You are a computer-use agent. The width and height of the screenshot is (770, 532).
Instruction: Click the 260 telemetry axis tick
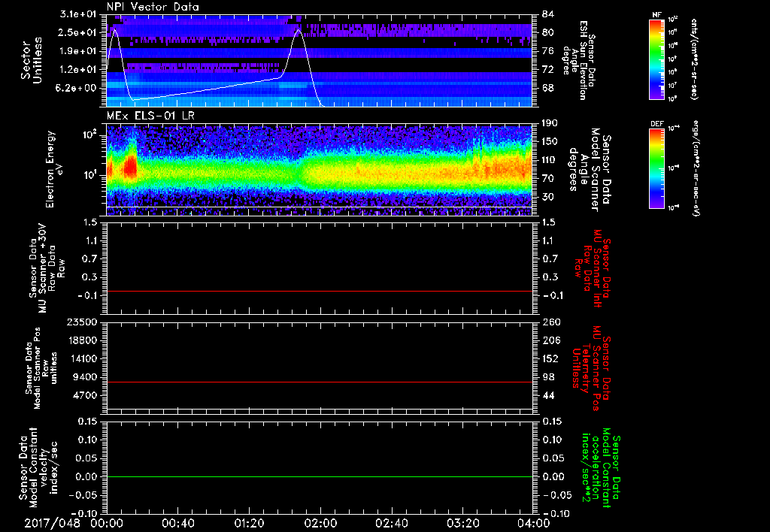(551, 322)
